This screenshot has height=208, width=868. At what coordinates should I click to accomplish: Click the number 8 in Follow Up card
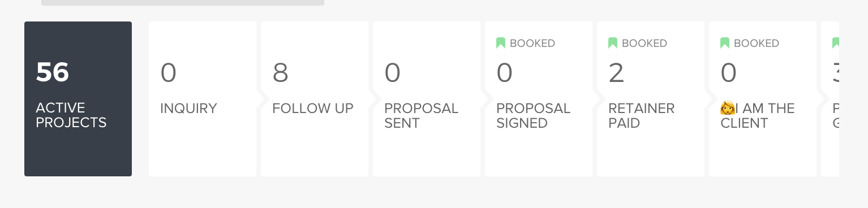pyautogui.click(x=281, y=73)
